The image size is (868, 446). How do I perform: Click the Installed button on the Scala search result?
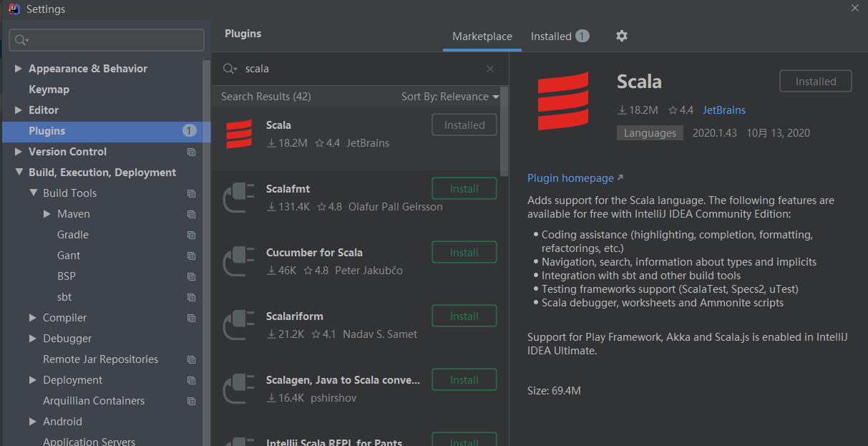[464, 125]
